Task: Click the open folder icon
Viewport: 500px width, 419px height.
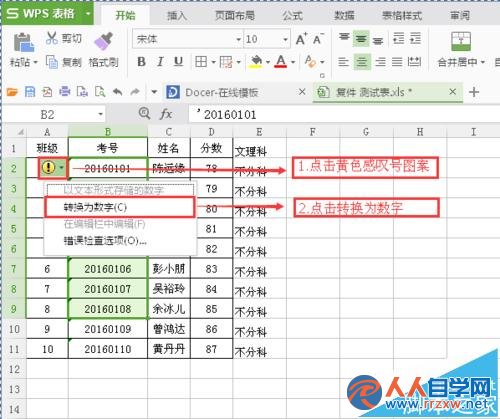Action: [12, 92]
